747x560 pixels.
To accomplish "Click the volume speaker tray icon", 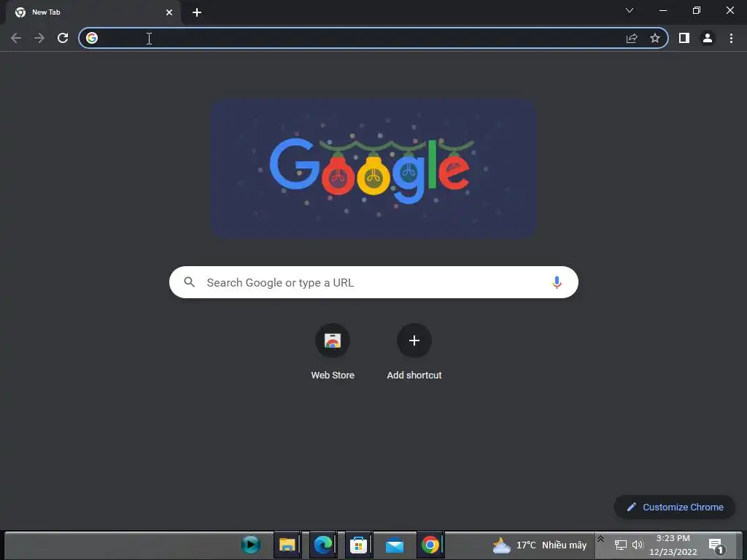I will (638, 545).
